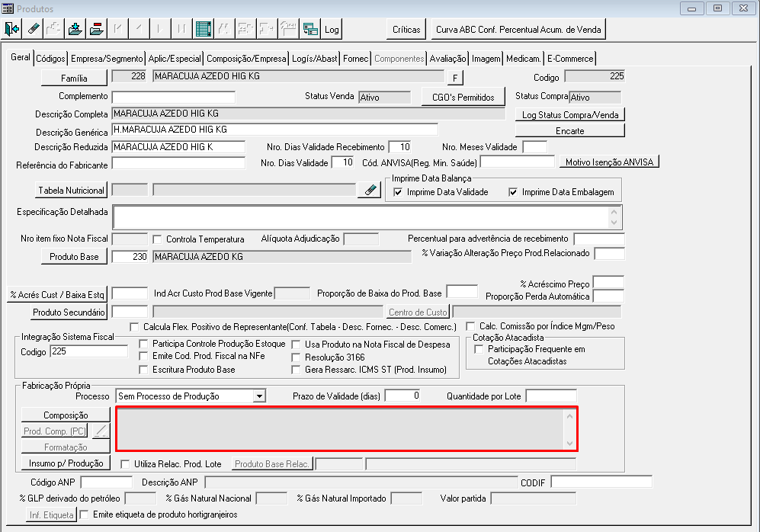
Task: Click the exit door icon in the toolbar
Action: 11,29
